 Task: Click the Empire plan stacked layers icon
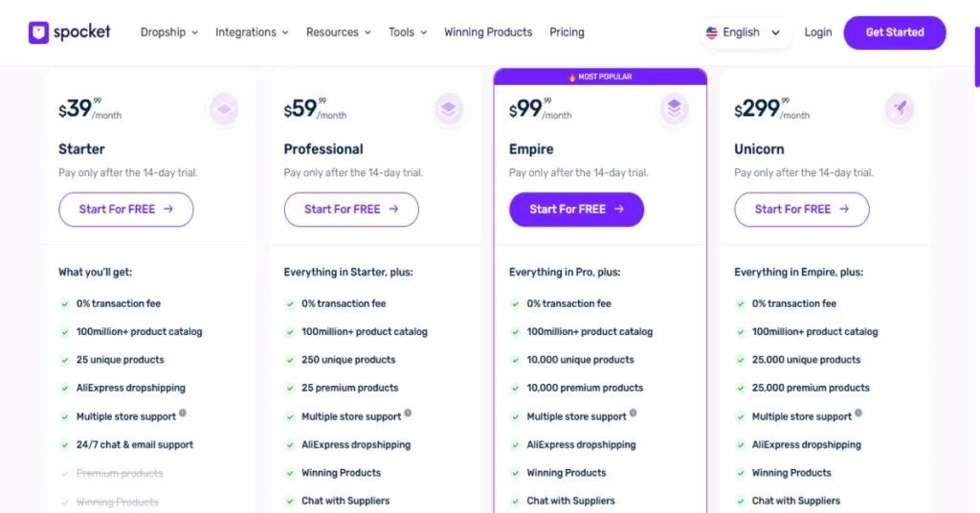coord(675,109)
